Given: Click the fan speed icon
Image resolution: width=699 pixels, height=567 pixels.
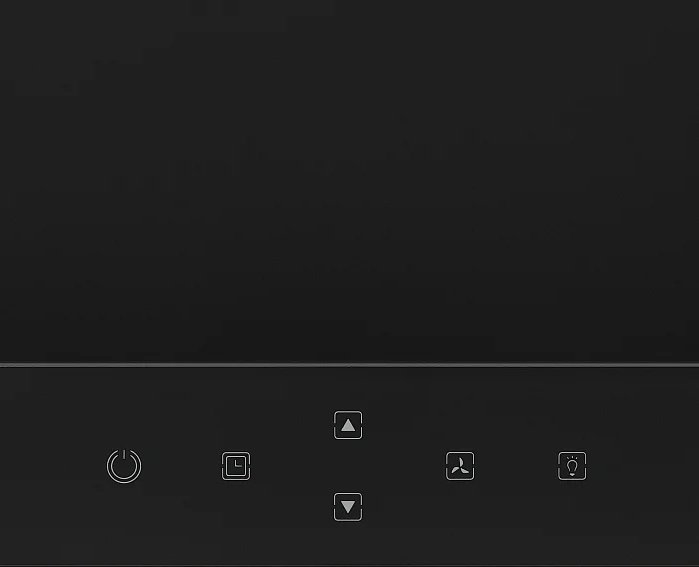Looking at the screenshot, I should click(460, 466).
